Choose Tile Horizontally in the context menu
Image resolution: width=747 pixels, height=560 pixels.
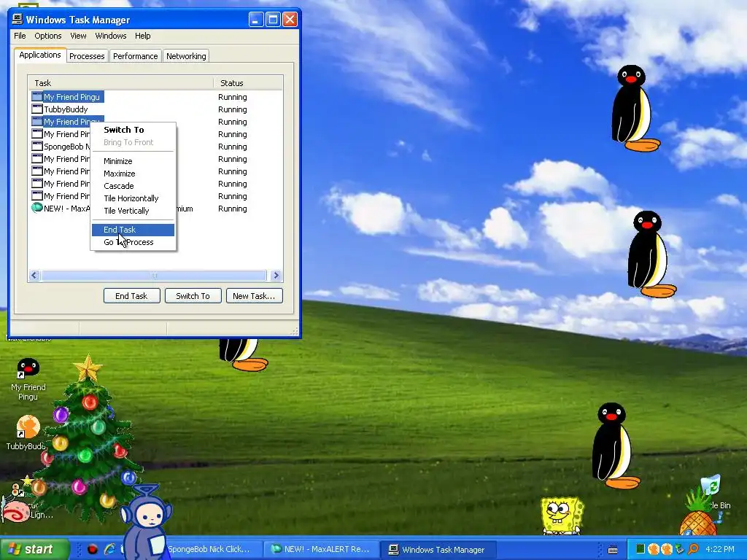[131, 198]
